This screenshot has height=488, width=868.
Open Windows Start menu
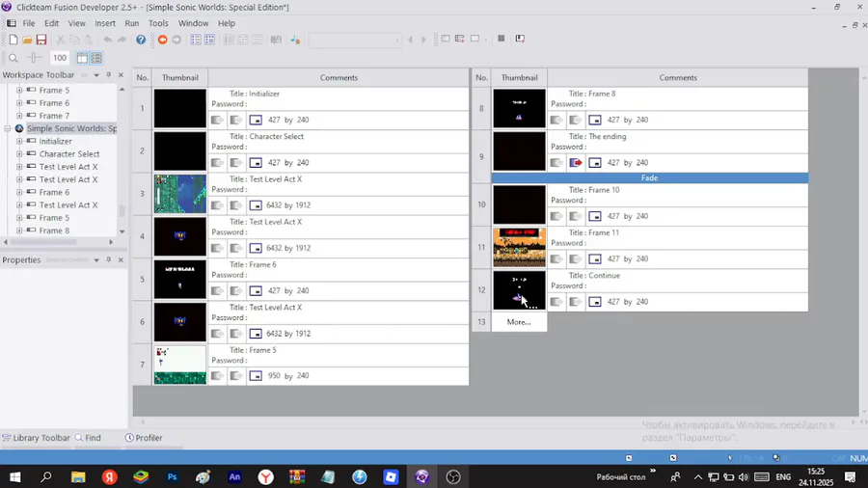14,476
